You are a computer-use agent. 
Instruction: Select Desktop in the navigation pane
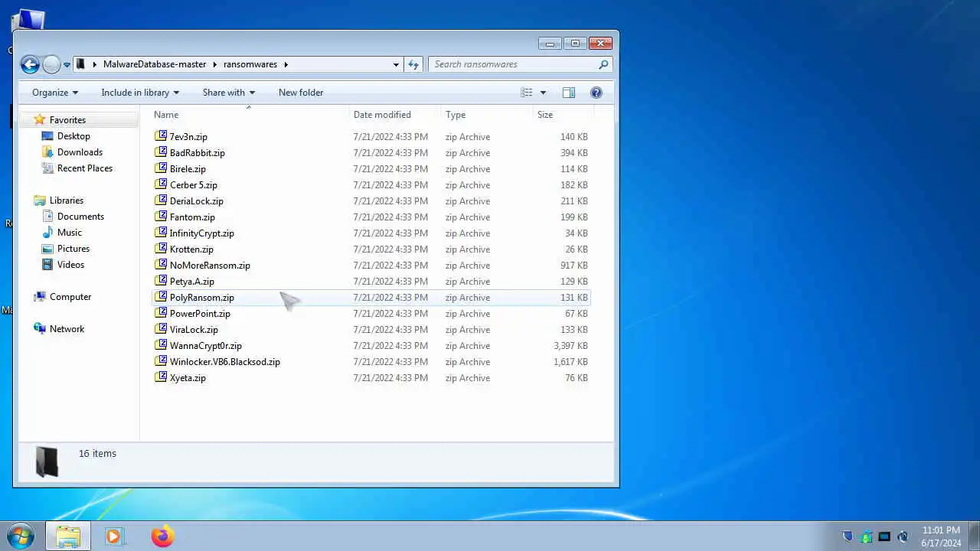(x=73, y=136)
